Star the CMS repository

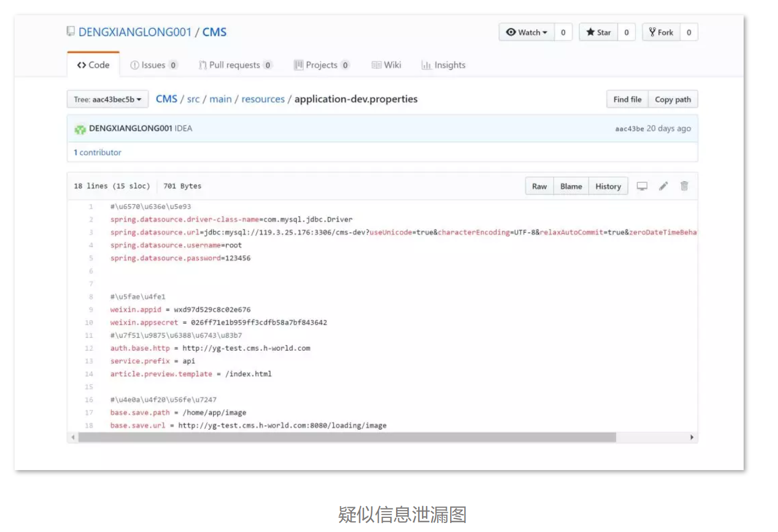pyautogui.click(x=598, y=33)
